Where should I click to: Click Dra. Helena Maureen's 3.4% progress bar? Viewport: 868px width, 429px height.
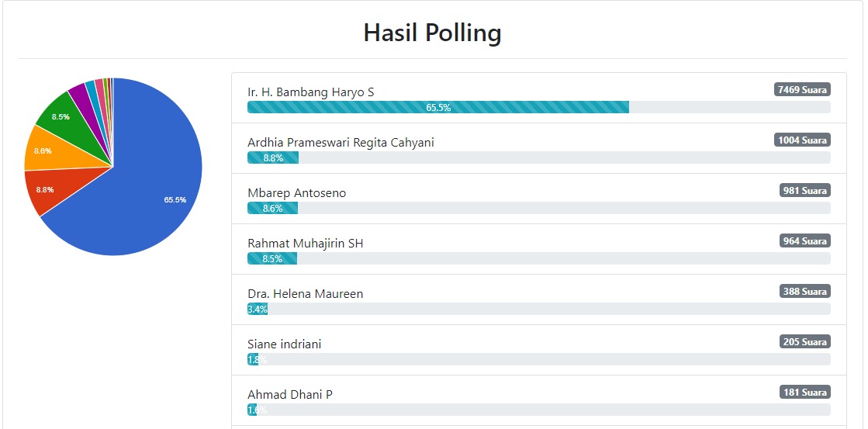click(x=258, y=309)
